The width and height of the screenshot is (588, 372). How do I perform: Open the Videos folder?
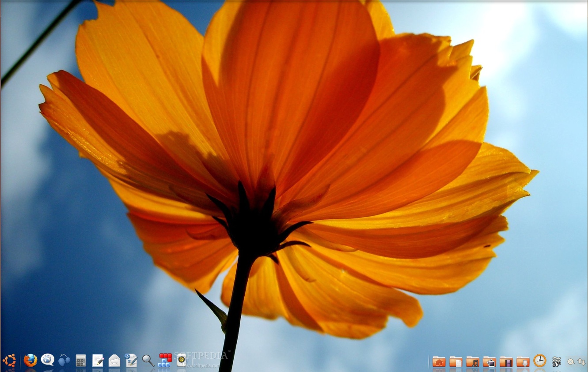tap(506, 361)
